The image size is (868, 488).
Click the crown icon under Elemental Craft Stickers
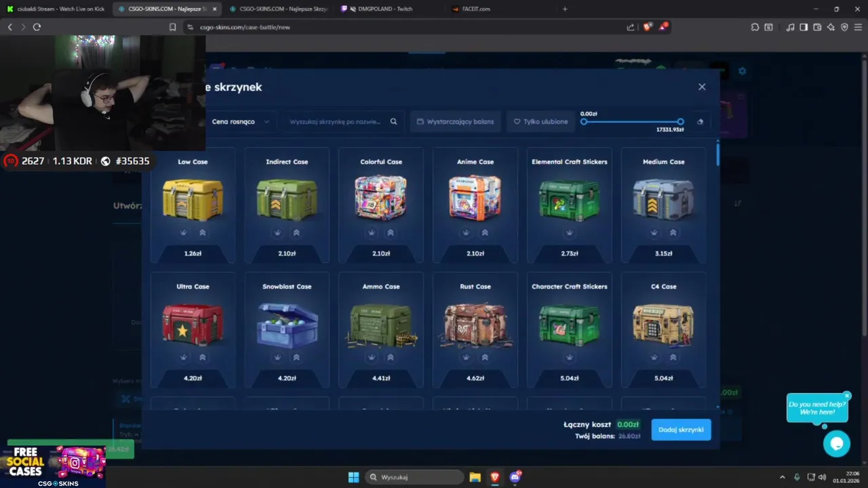coord(570,232)
